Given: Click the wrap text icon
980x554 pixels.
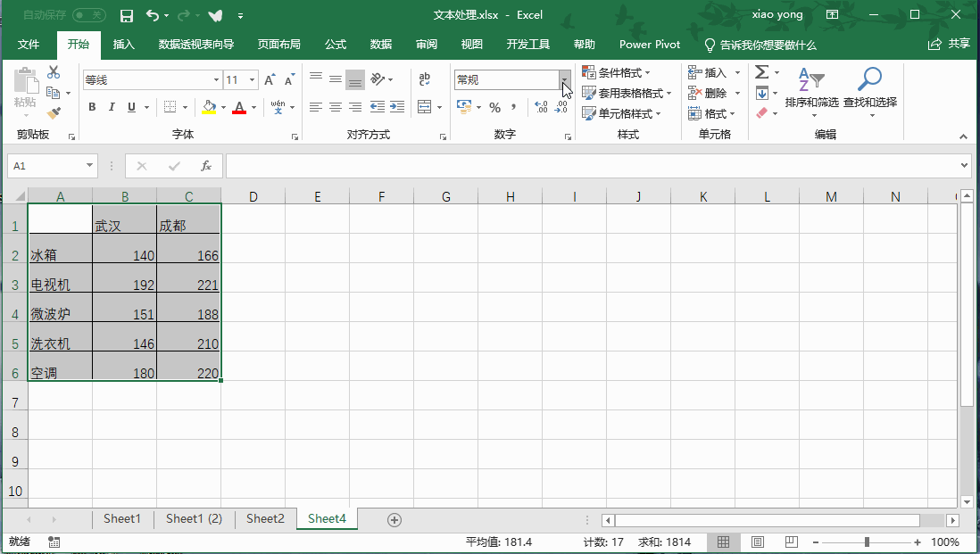Looking at the screenshot, I should 425,79.
